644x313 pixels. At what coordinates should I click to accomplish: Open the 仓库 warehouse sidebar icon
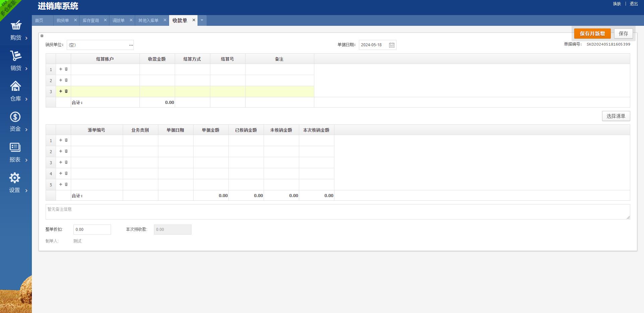15,86
